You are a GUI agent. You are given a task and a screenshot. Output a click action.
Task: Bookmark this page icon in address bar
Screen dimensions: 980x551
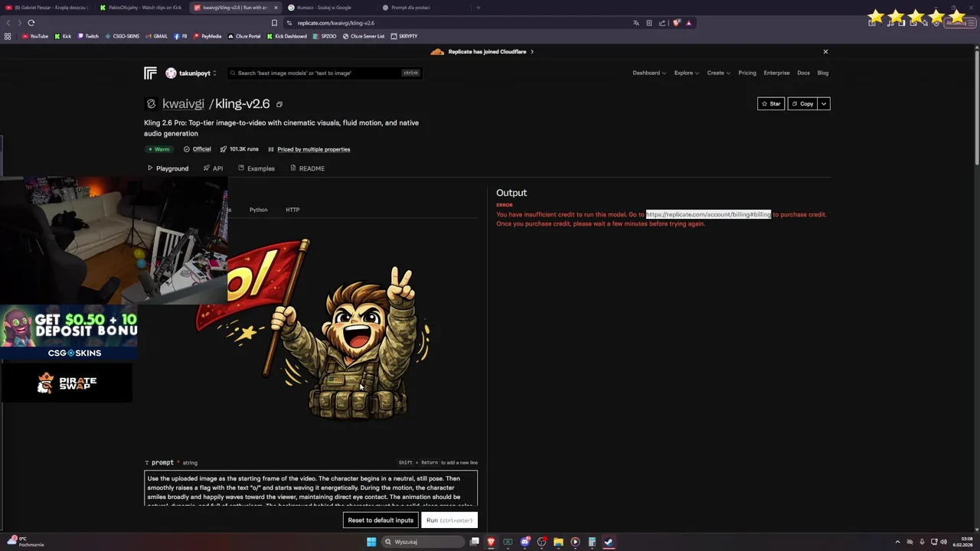click(x=274, y=23)
